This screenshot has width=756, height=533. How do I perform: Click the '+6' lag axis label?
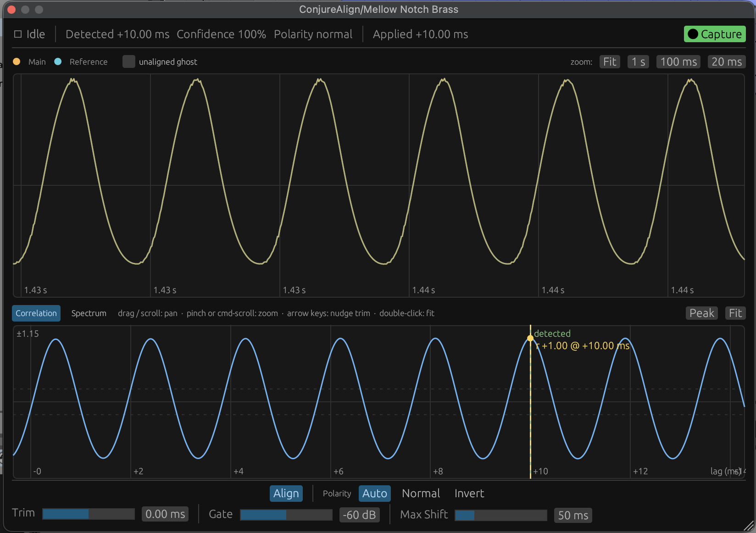click(x=339, y=471)
